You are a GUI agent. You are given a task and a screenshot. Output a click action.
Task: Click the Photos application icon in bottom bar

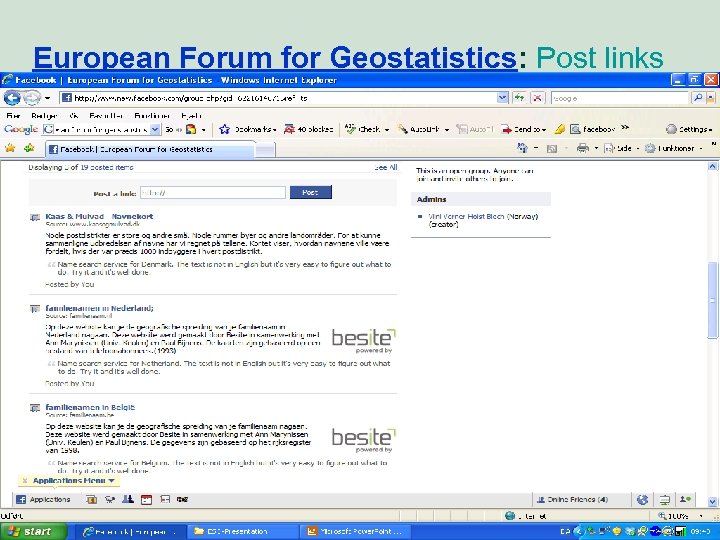91,499
